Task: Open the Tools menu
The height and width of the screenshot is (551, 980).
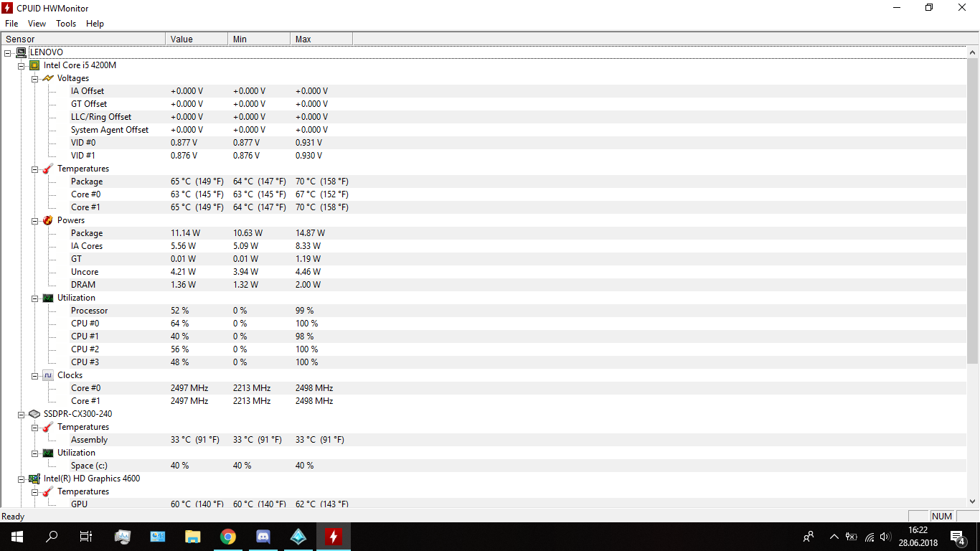Action: tap(66, 24)
